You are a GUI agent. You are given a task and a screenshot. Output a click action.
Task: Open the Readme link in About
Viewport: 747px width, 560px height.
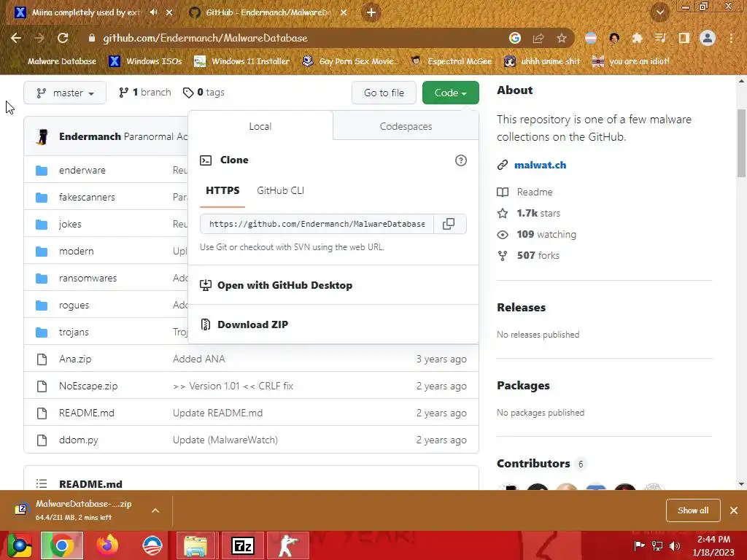[x=535, y=192]
